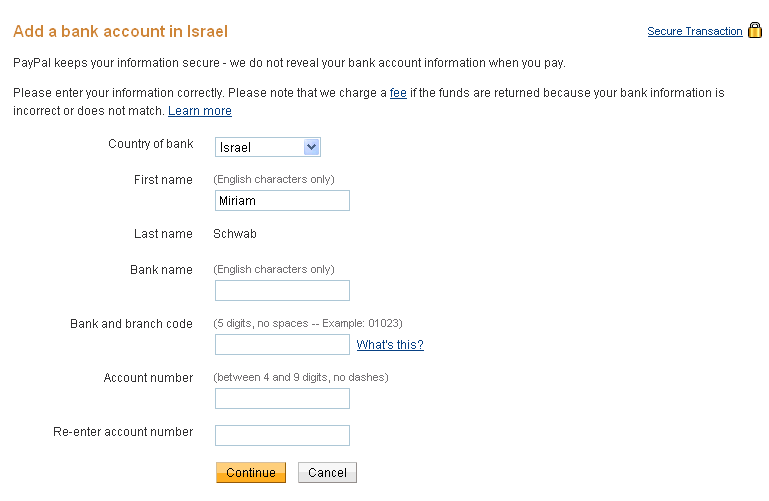Click the padlock icon beside Secure Transaction

pyautogui.click(x=755, y=30)
